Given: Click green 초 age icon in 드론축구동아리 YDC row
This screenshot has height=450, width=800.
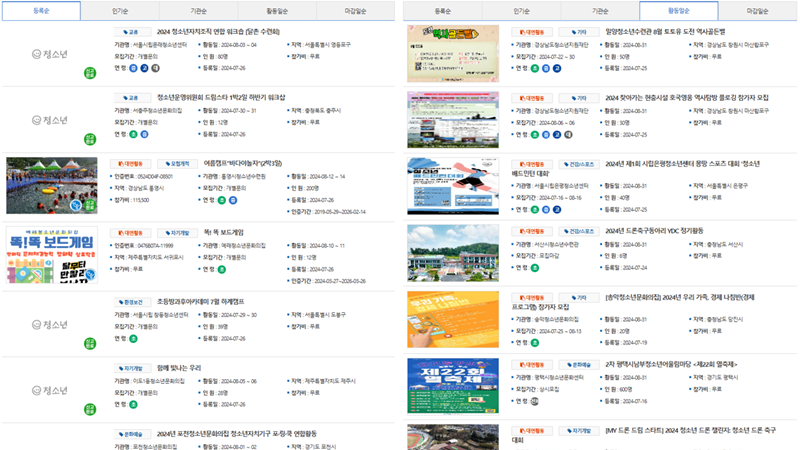Looking at the screenshot, I should 534,268.
